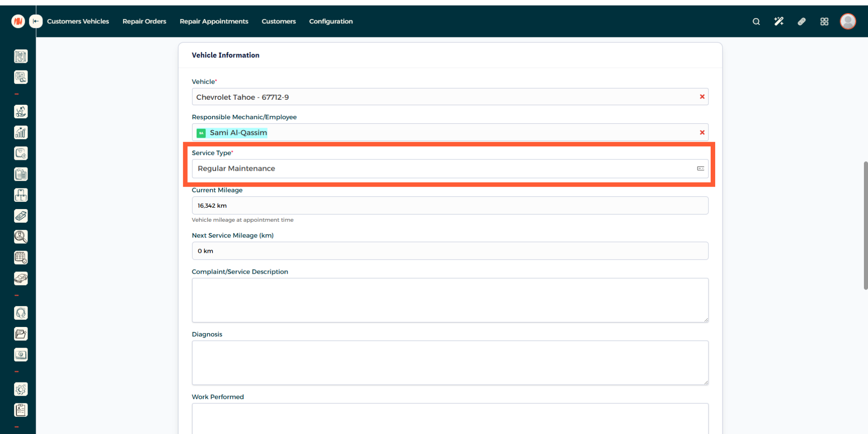868x434 pixels.
Task: Open the headset support sidebar icon
Action: [x=21, y=313]
